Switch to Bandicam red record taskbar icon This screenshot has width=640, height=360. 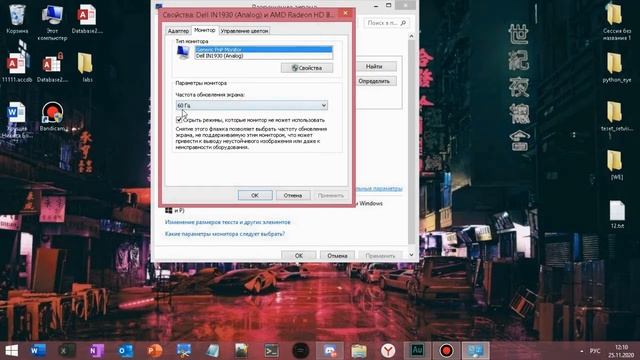pyautogui.click(x=446, y=351)
